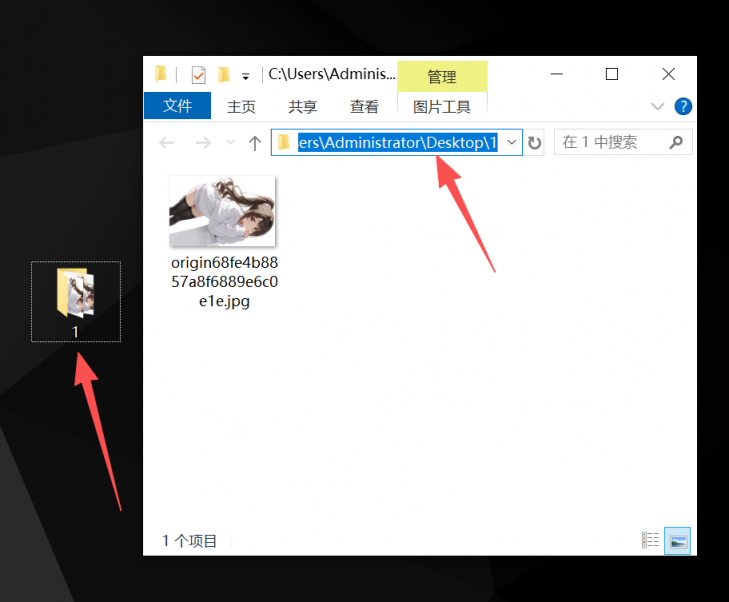729x602 pixels.
Task: Open the 图片工具 (Picture Tools) tab
Action: (x=442, y=106)
